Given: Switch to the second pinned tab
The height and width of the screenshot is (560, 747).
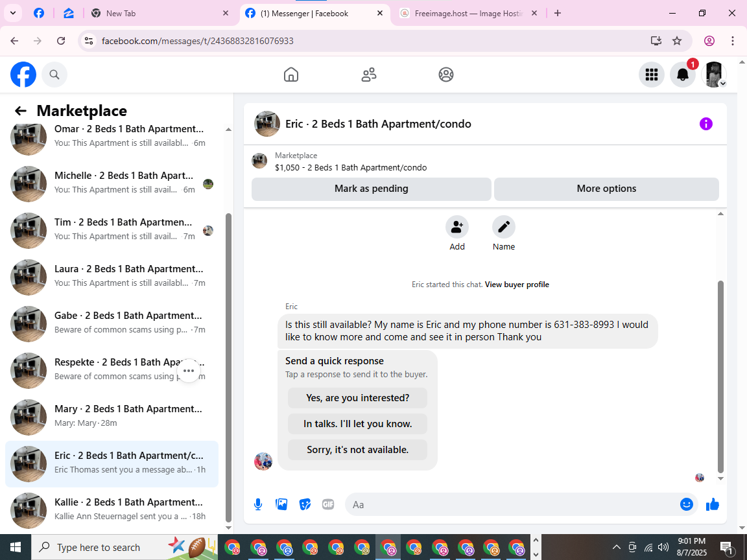Looking at the screenshot, I should tap(69, 14).
